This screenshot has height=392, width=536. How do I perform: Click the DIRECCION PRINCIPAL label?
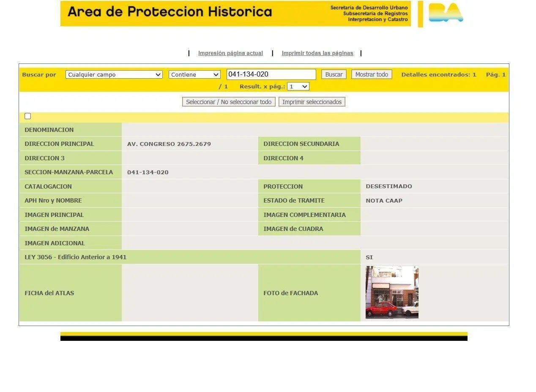click(59, 144)
